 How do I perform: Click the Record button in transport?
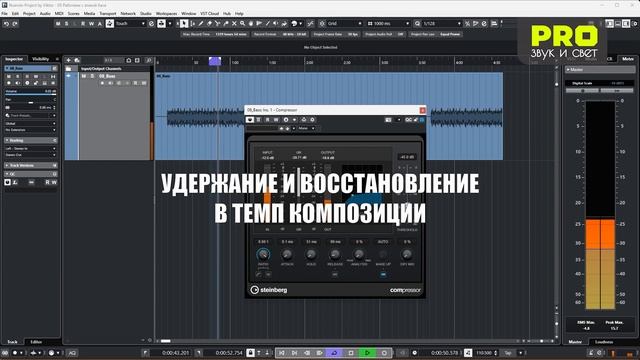pos(384,353)
